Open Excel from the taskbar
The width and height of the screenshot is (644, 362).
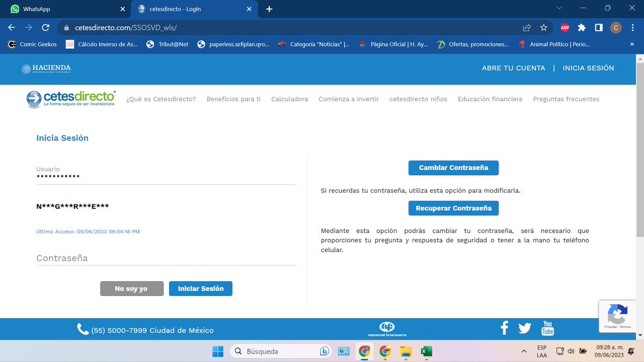point(426,351)
